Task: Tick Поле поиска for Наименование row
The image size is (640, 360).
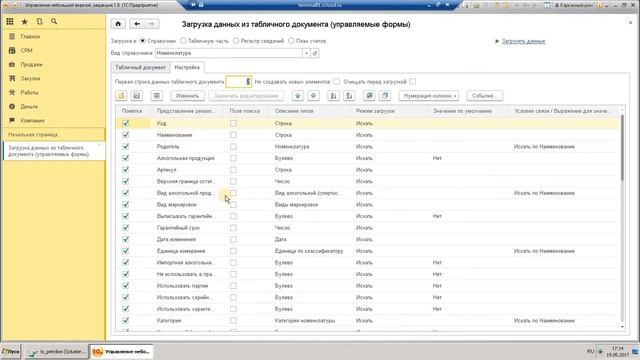Action: 233,135
